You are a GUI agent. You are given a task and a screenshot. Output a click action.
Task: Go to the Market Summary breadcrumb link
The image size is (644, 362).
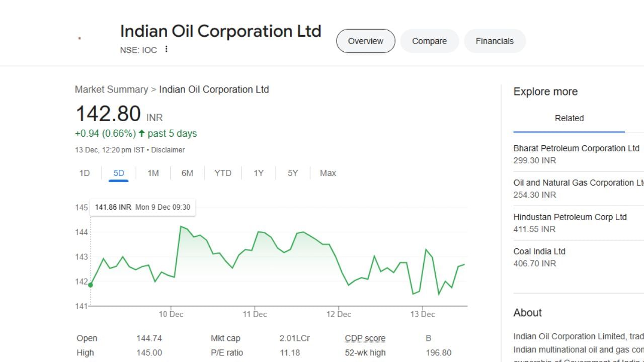(111, 89)
